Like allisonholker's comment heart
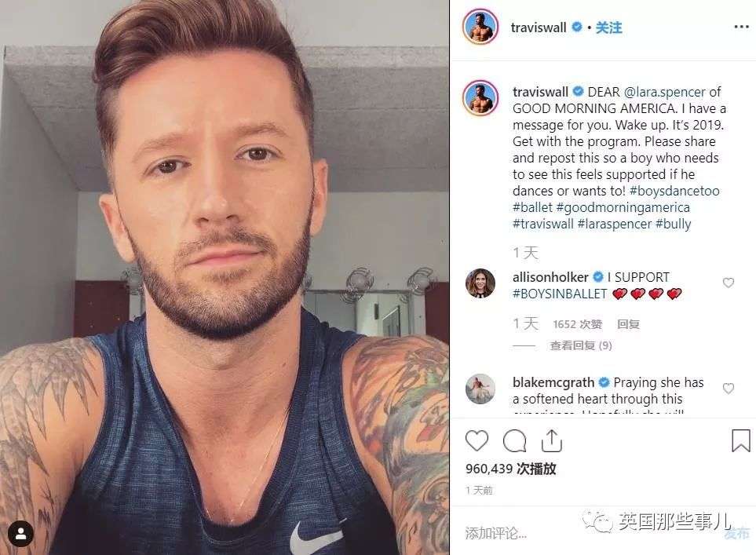 [x=728, y=283]
